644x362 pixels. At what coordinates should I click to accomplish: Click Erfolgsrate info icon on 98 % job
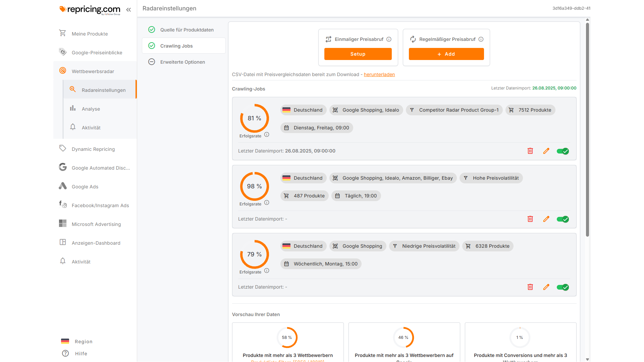pyautogui.click(x=267, y=202)
